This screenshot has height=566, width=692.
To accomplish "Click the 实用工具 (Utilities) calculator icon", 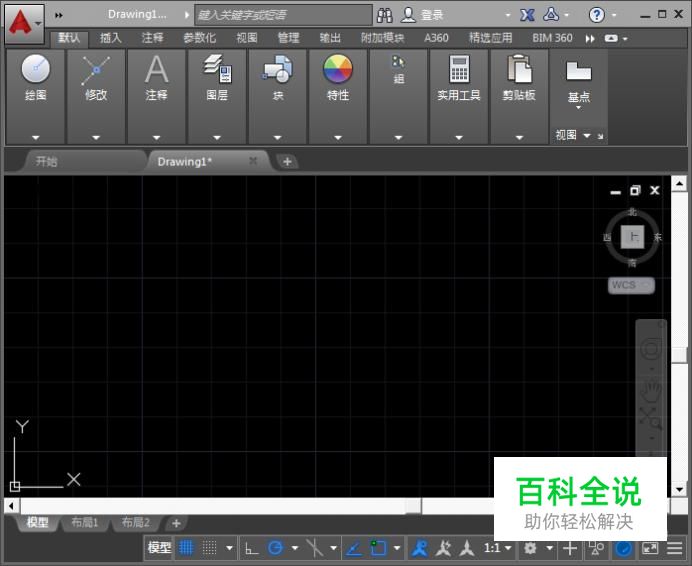I will click(x=459, y=70).
